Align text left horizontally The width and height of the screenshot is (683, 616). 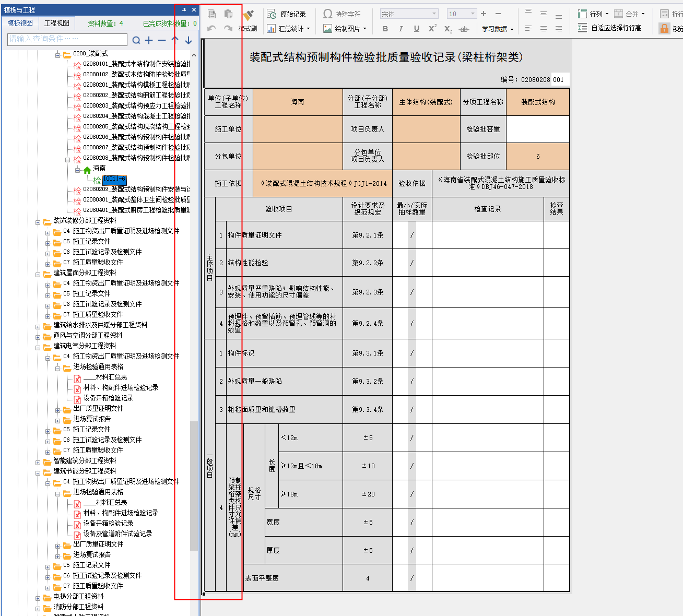click(x=528, y=28)
